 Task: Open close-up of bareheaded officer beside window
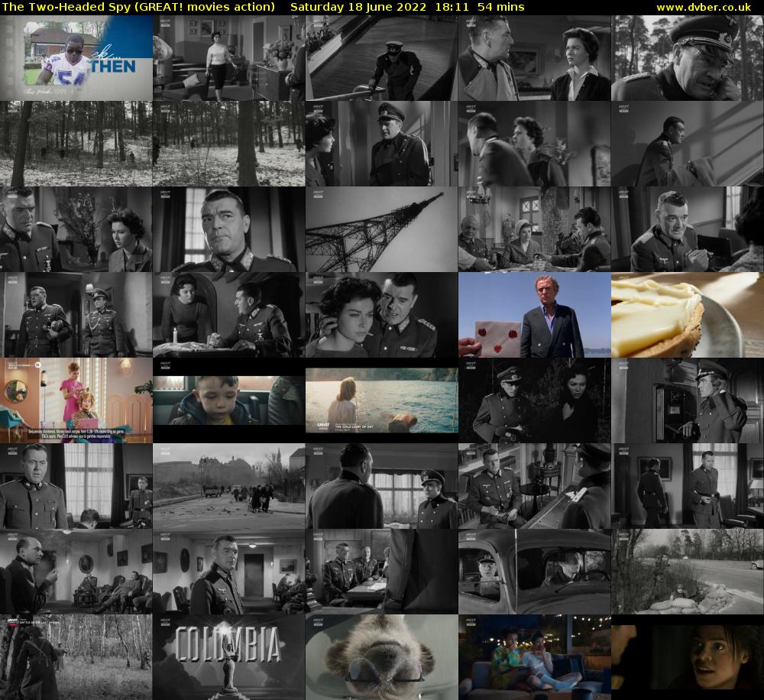point(229,229)
